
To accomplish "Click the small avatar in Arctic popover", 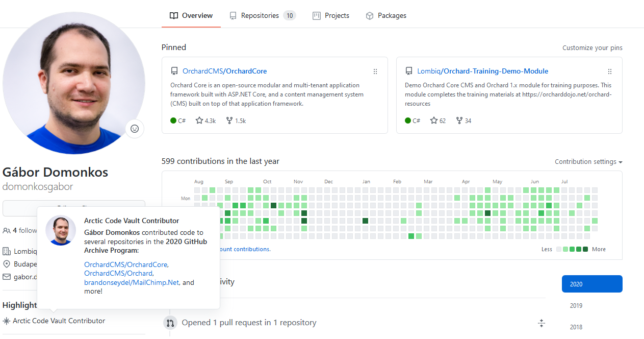I will (x=61, y=230).
